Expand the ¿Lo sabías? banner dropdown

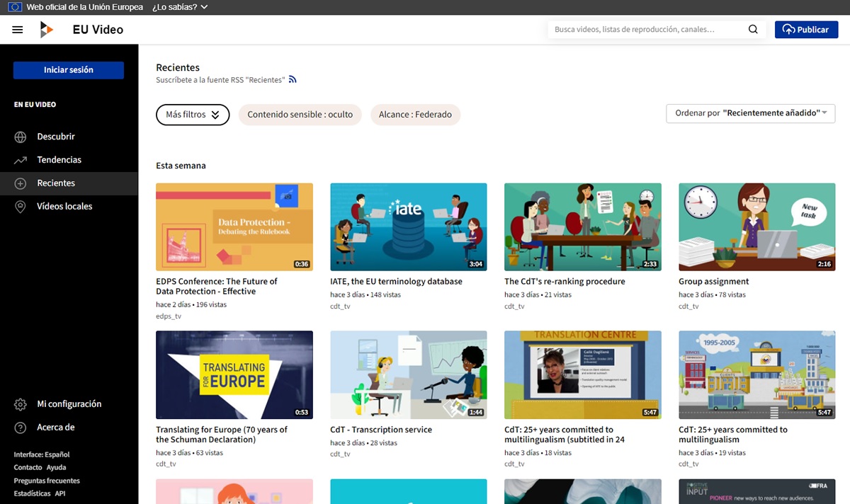[x=180, y=7]
